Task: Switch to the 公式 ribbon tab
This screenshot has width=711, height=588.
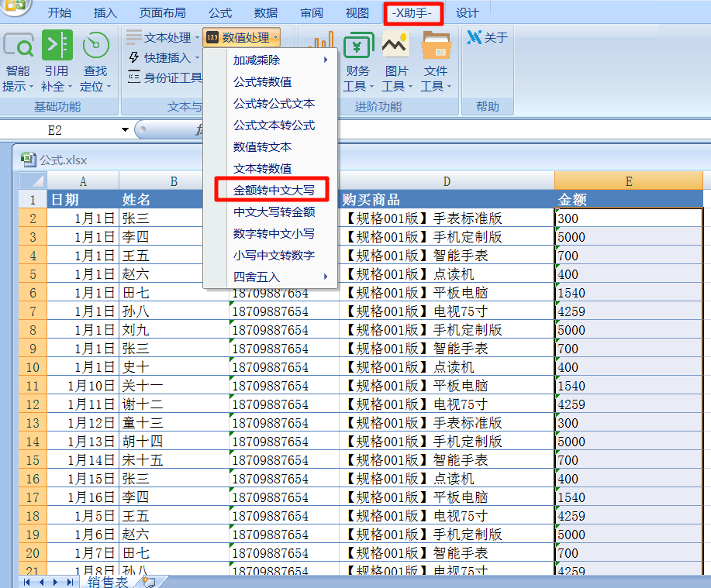Action: pyautogui.click(x=220, y=12)
